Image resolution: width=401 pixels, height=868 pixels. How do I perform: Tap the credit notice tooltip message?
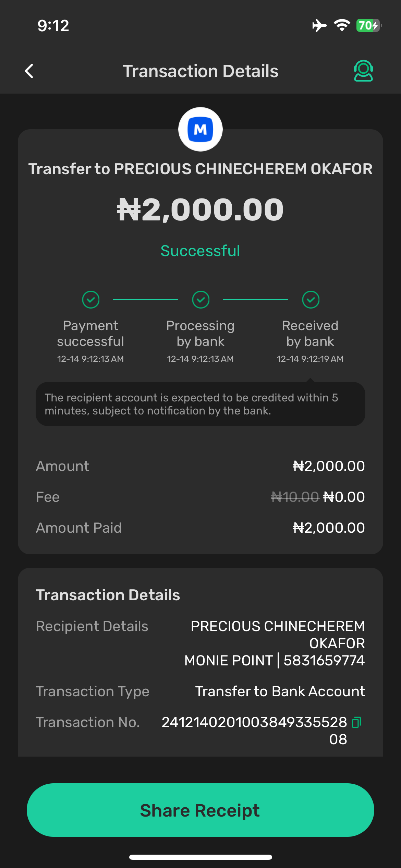click(x=200, y=404)
